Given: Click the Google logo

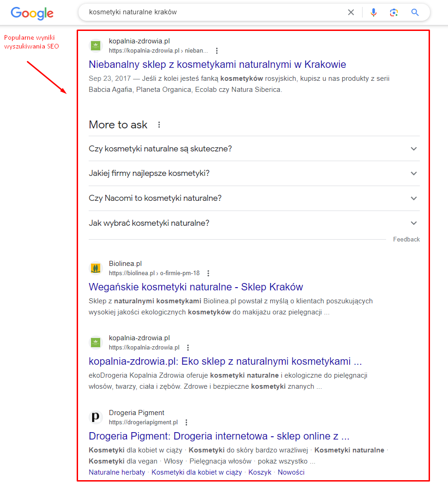Looking at the screenshot, I should [32, 13].
